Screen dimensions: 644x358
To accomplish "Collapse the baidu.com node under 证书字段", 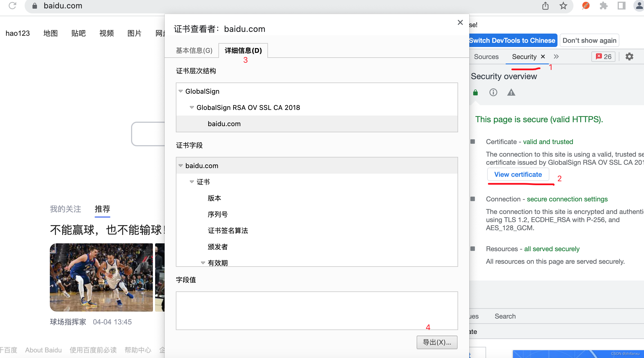I will tap(180, 165).
